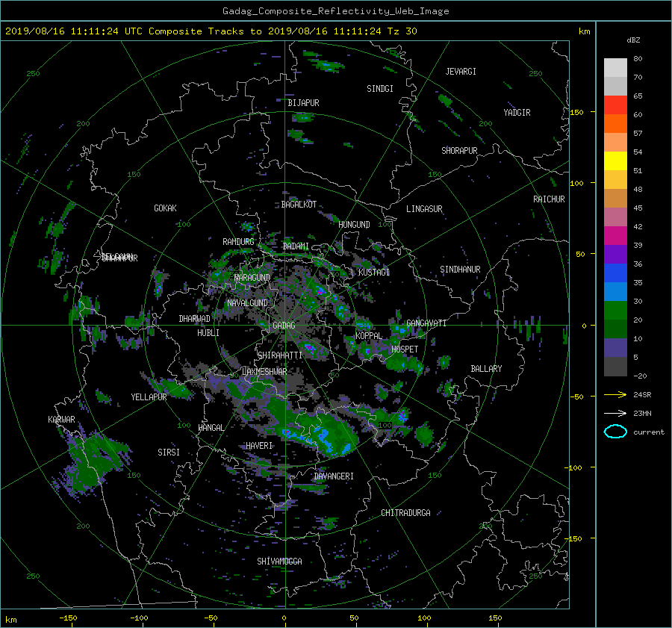672x628 pixels.
Task: Click the KARWAR city label
Action: coord(61,420)
